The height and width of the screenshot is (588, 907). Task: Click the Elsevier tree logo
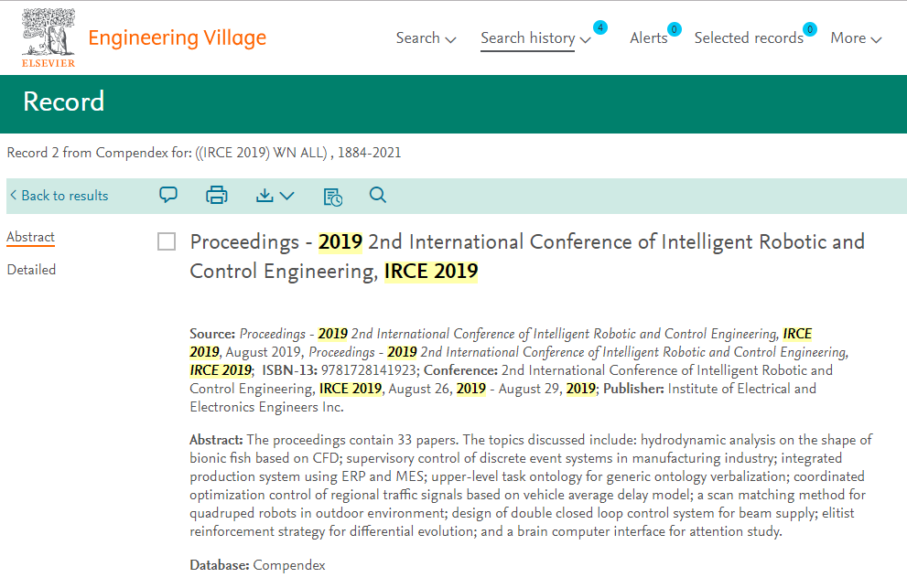[x=49, y=37]
